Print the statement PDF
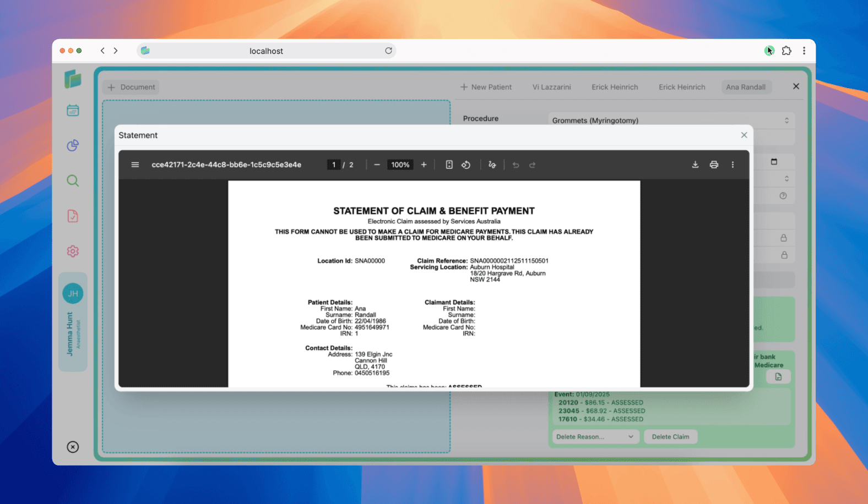This screenshot has width=868, height=504. tap(714, 165)
